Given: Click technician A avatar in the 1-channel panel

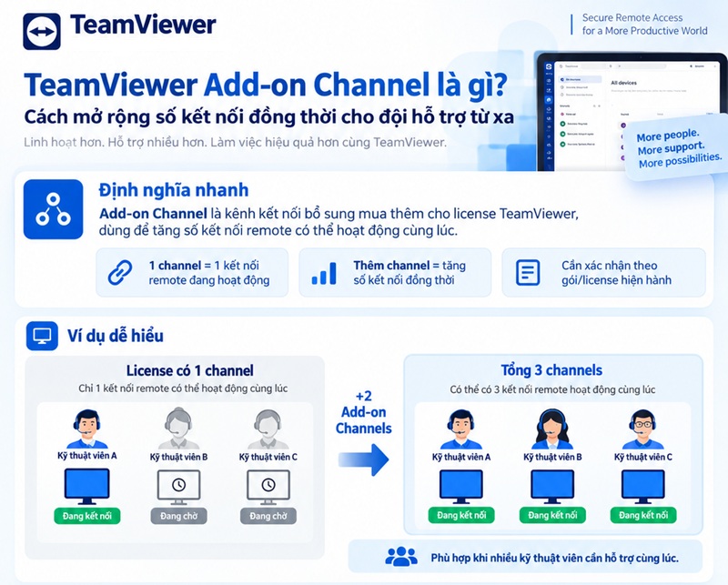Looking at the screenshot, I should (86, 429).
